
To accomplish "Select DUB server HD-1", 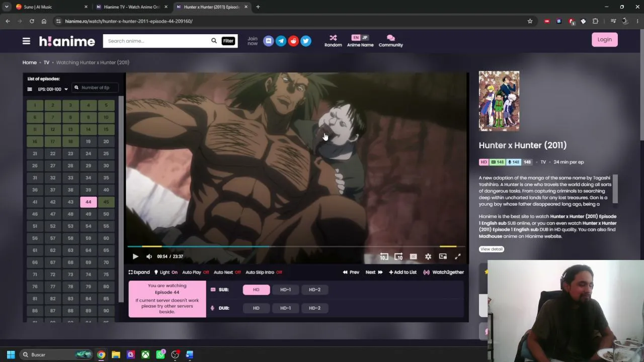I will click(285, 308).
